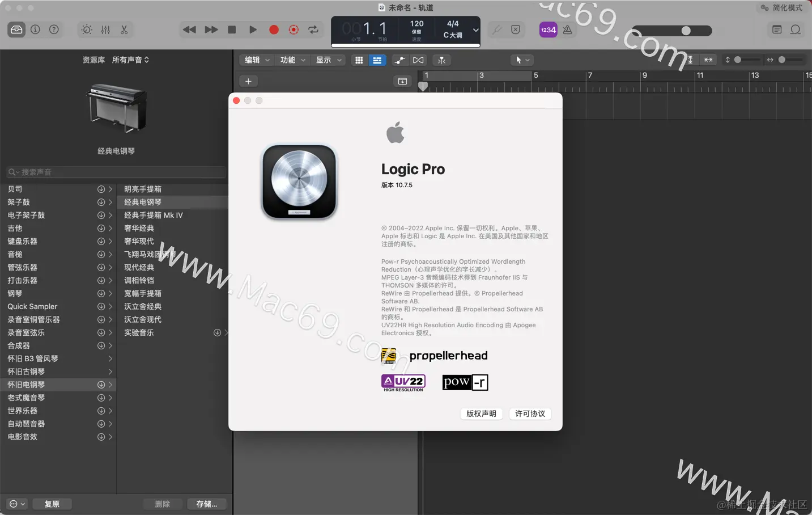The height and width of the screenshot is (515, 812).
Task: Expand the 吉他 category chevron
Action: pos(110,228)
